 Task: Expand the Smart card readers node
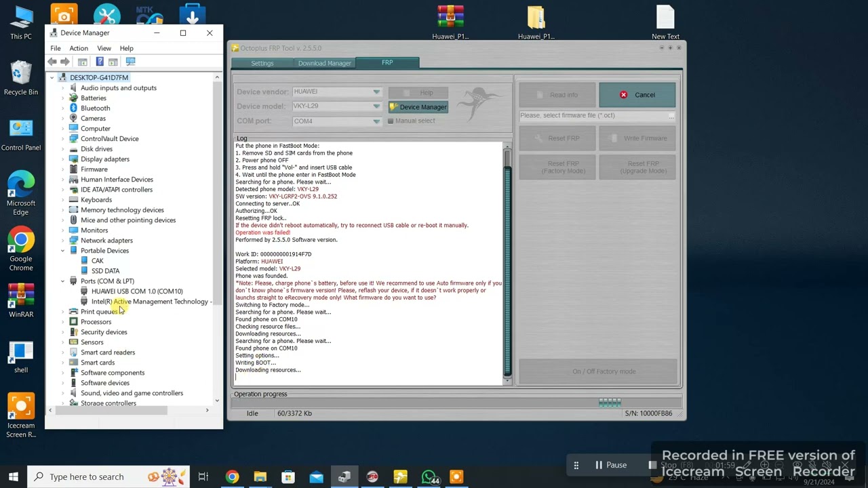[x=63, y=352]
